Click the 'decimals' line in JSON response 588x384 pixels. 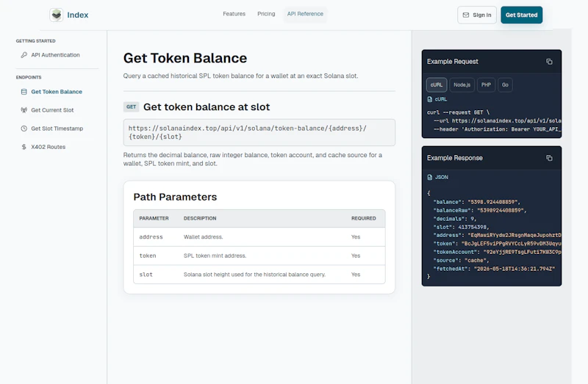[455, 219]
